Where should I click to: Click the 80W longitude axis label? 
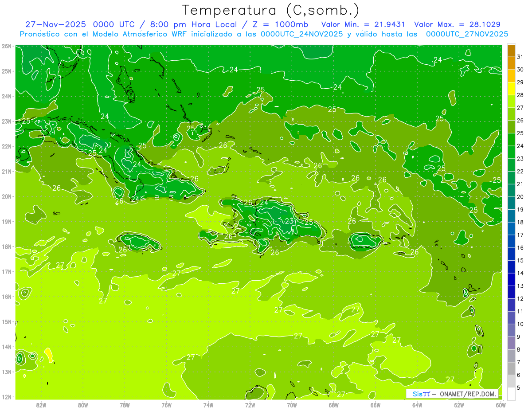(x=83, y=405)
